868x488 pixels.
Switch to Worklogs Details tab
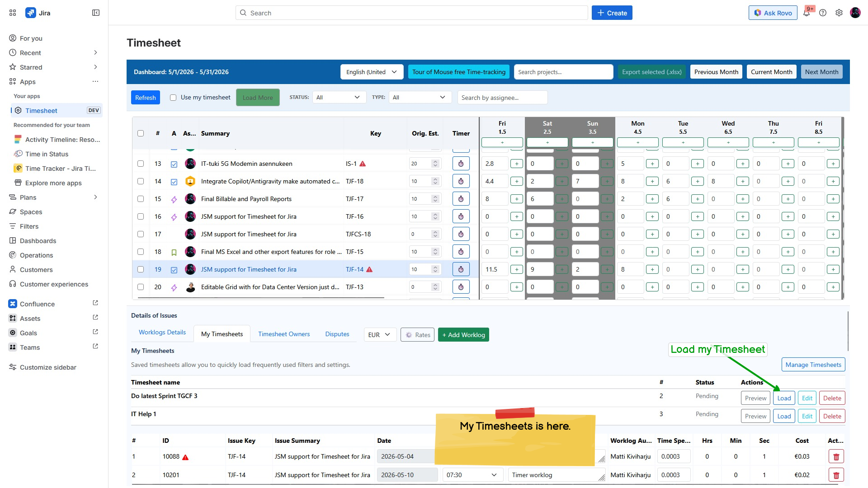pyautogui.click(x=162, y=332)
